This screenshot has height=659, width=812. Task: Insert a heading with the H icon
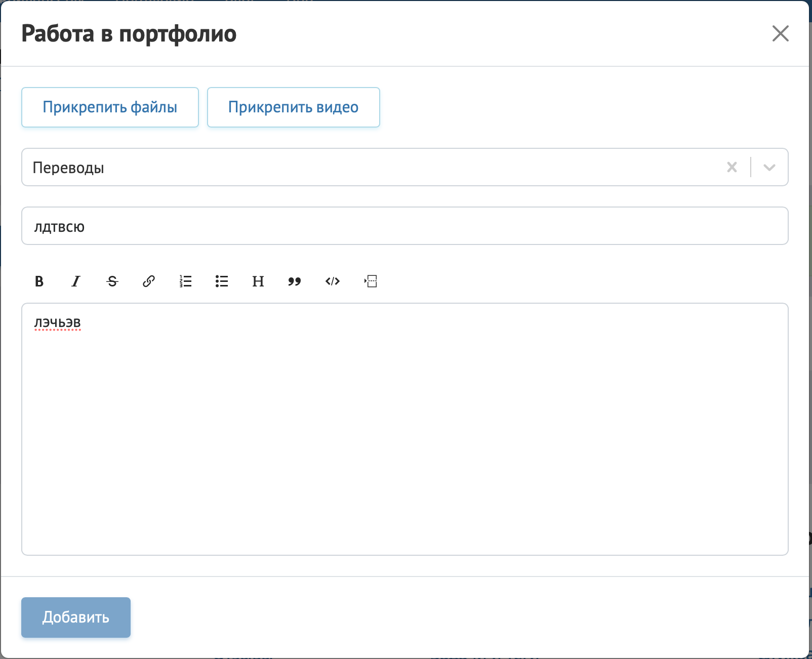[x=258, y=281]
